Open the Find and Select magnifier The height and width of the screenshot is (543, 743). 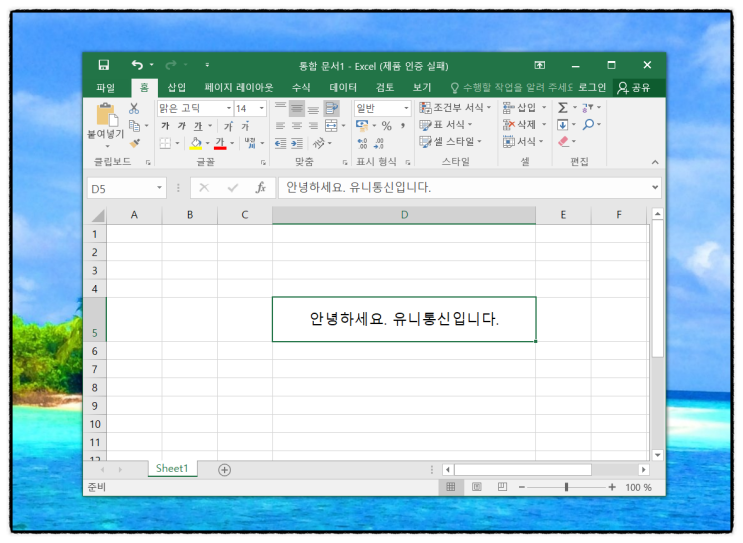588,125
